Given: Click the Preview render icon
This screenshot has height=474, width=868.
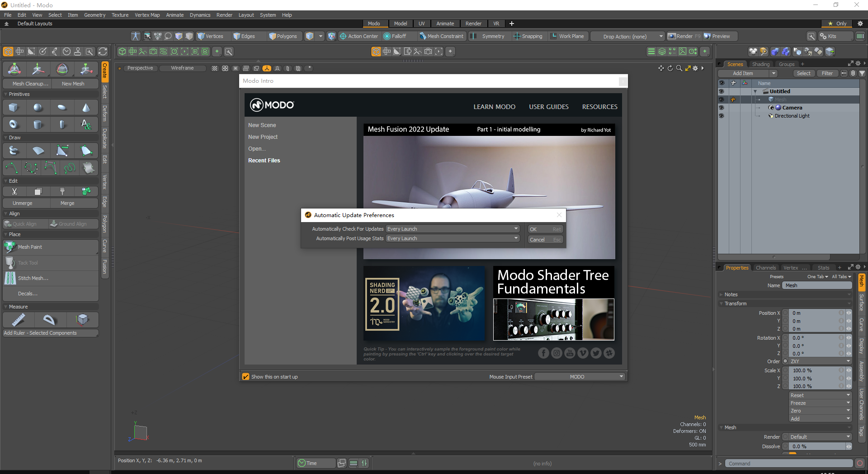Looking at the screenshot, I should tap(721, 36).
